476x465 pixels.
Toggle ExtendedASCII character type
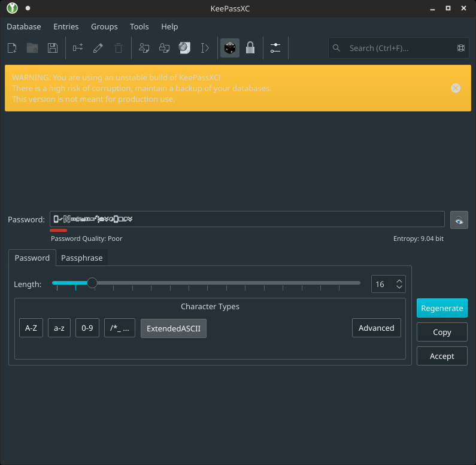[174, 328]
